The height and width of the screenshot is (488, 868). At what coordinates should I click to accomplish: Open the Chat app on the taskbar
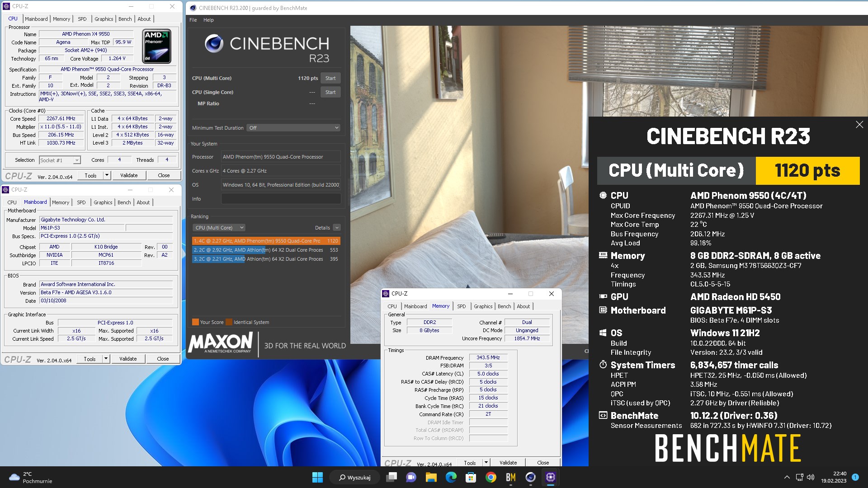pos(411,477)
